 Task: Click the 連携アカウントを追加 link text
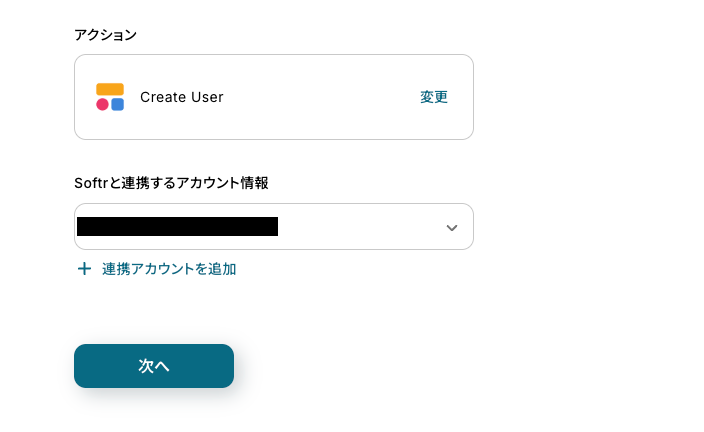169,269
